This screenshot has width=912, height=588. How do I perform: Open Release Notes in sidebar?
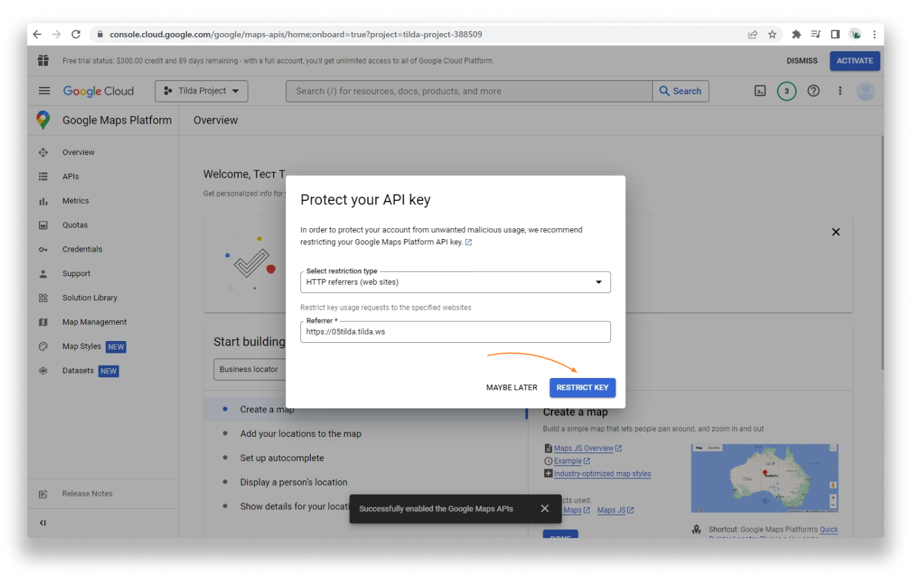pyautogui.click(x=88, y=494)
